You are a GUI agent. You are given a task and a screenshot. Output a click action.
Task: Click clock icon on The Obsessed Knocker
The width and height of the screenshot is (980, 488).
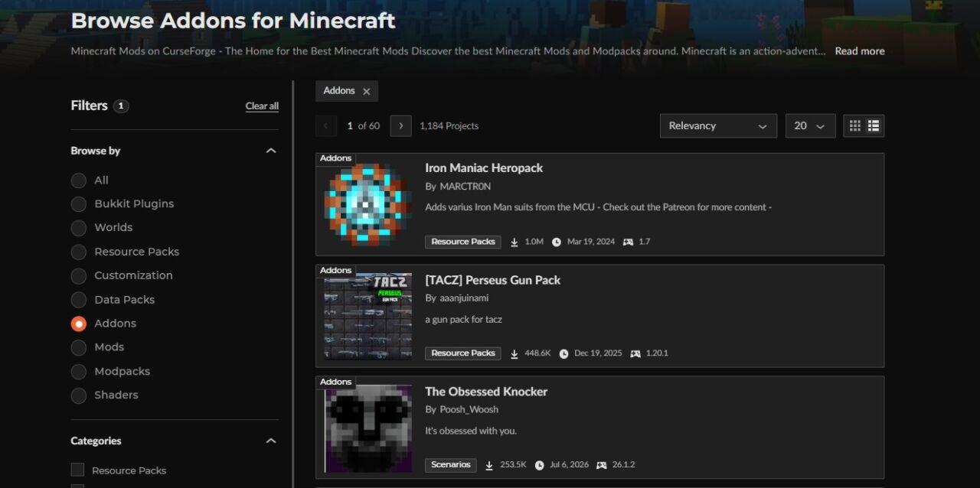[x=540, y=465]
